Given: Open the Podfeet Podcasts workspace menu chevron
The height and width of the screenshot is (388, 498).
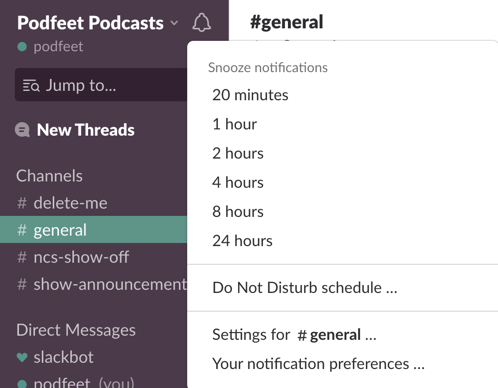Looking at the screenshot, I should [x=174, y=23].
